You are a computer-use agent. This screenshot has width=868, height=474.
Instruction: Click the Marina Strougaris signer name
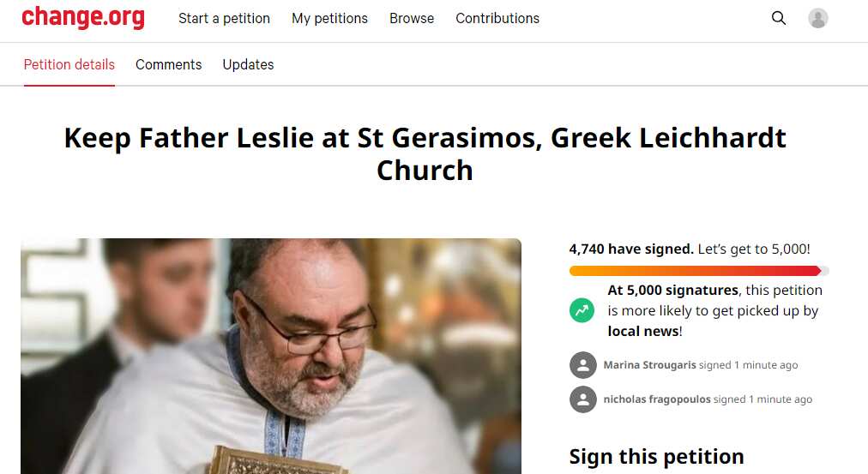point(649,365)
